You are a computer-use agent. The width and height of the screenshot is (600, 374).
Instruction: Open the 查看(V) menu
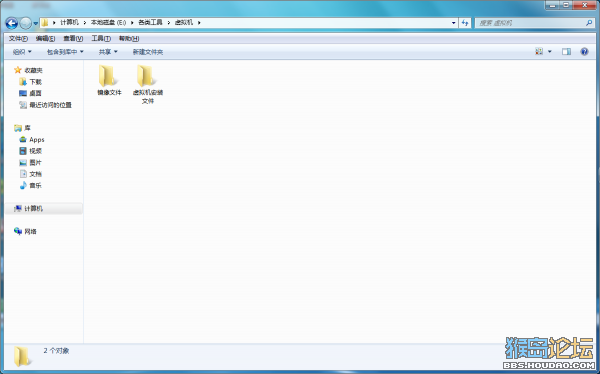click(73, 39)
